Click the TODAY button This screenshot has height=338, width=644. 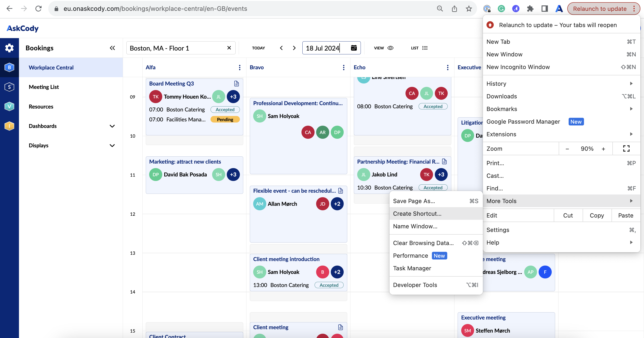(x=258, y=48)
